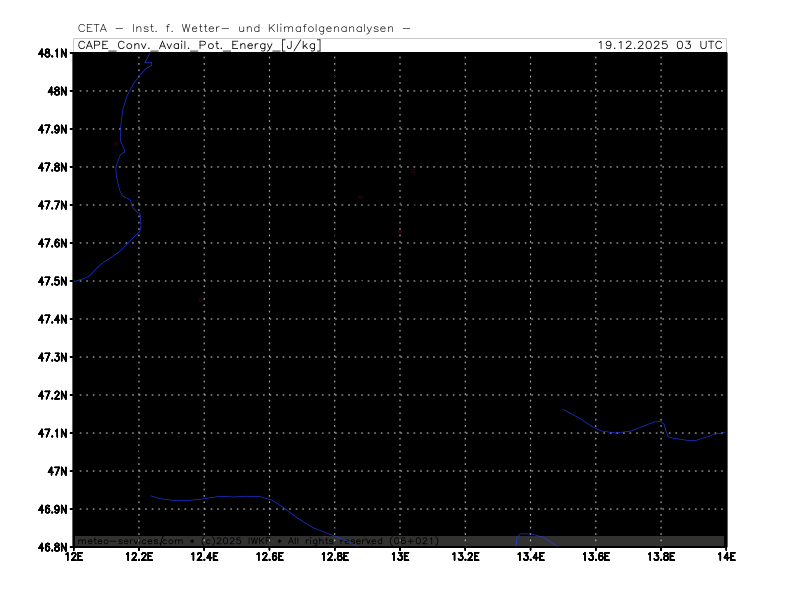Click the 13.4E longitude label
This screenshot has height=600, width=800.
coord(530,557)
